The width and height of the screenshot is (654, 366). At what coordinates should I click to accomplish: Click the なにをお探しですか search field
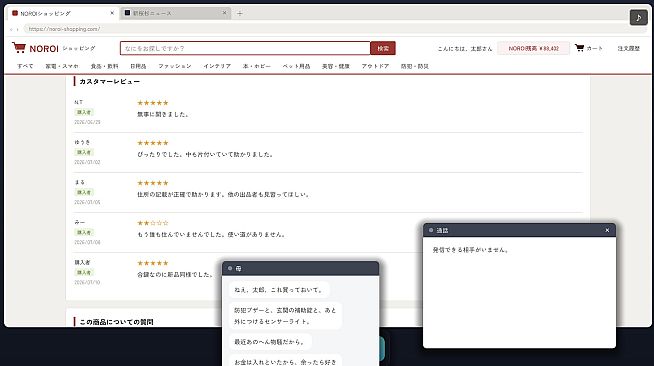(245, 48)
